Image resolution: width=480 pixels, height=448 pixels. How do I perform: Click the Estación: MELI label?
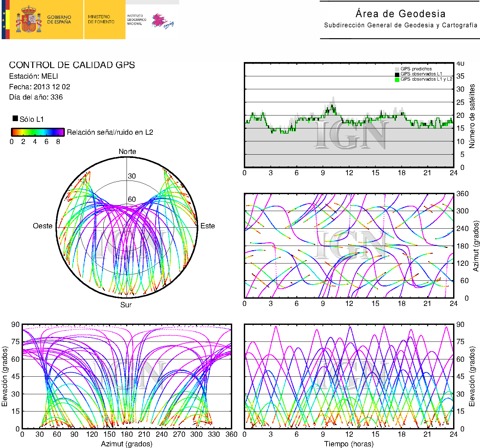34,76
